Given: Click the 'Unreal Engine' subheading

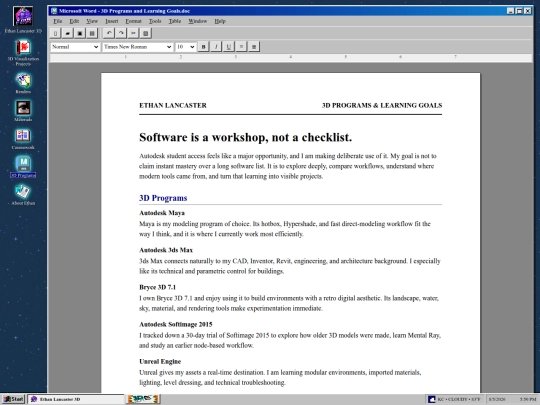Looking at the screenshot, I should [160, 362].
